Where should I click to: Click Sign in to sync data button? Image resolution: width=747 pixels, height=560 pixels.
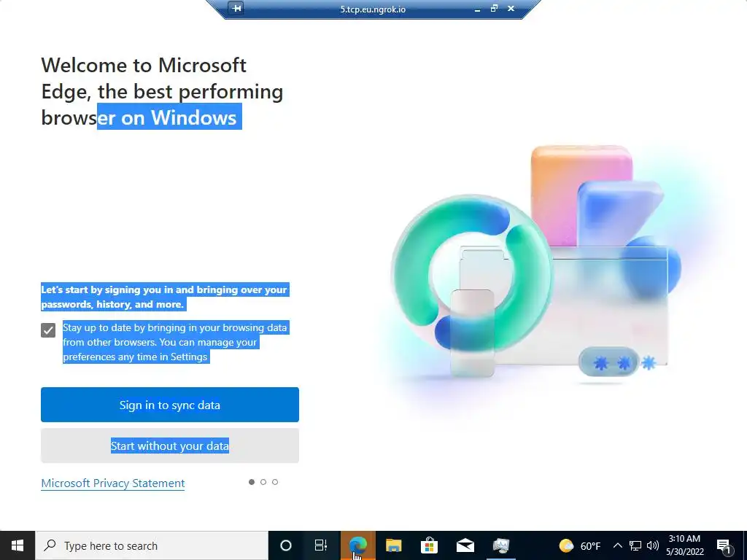coord(169,405)
